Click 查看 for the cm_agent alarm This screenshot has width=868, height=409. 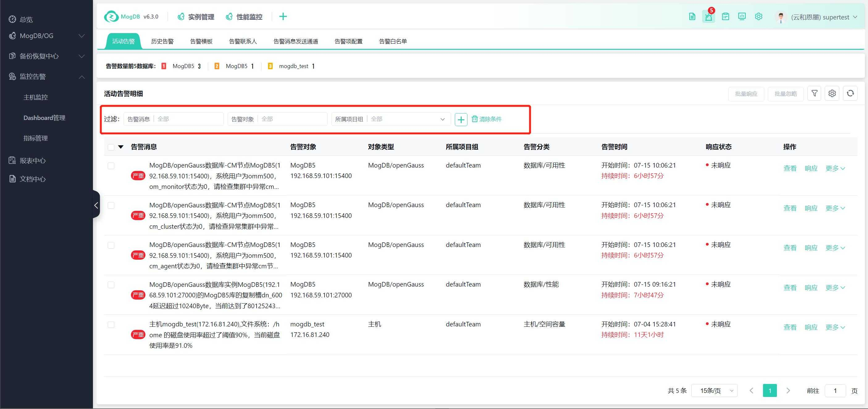click(x=790, y=248)
